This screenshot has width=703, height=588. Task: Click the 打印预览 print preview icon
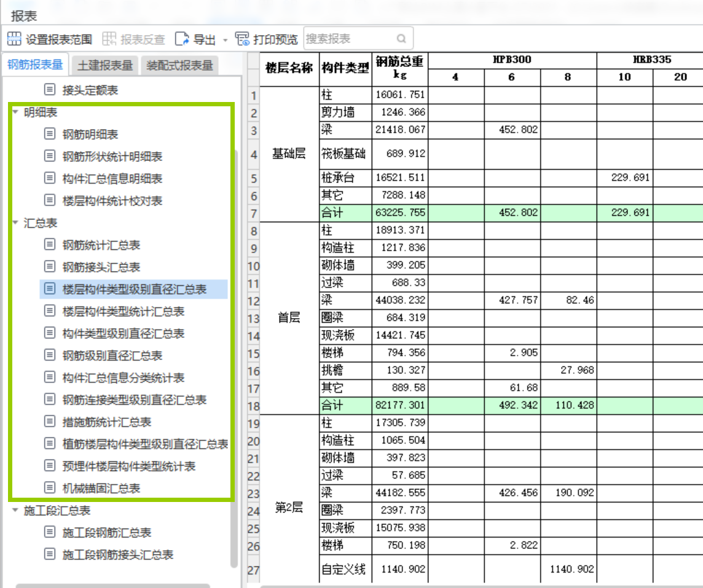(x=243, y=39)
